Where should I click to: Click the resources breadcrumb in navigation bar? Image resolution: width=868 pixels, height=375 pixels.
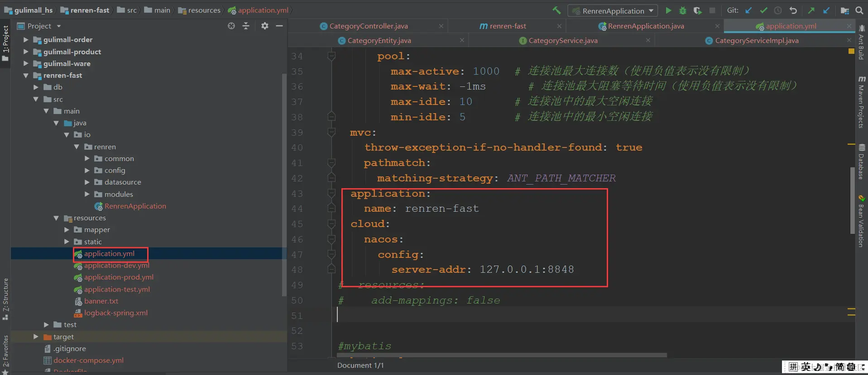pyautogui.click(x=199, y=10)
